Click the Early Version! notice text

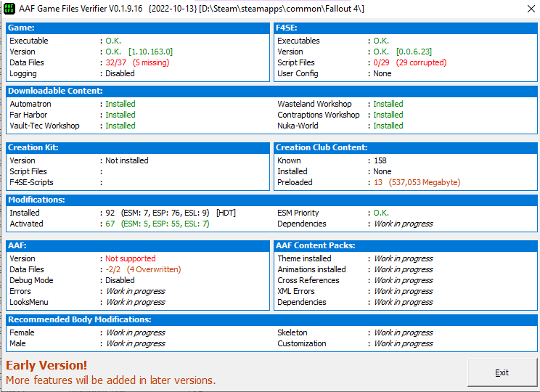(x=46, y=366)
